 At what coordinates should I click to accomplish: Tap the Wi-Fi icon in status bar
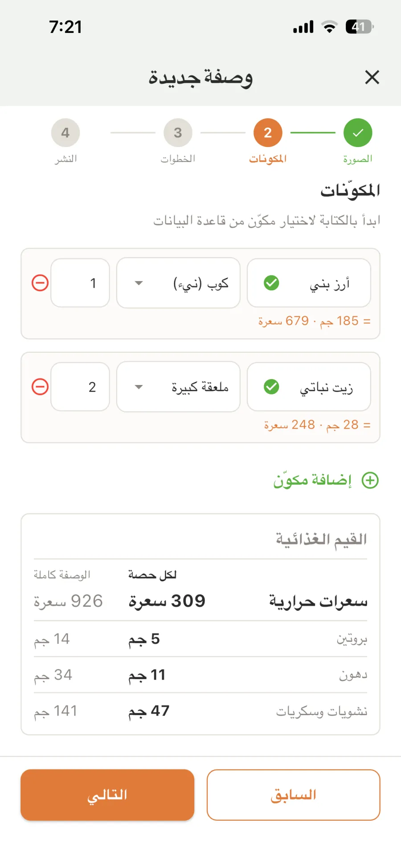(x=330, y=27)
